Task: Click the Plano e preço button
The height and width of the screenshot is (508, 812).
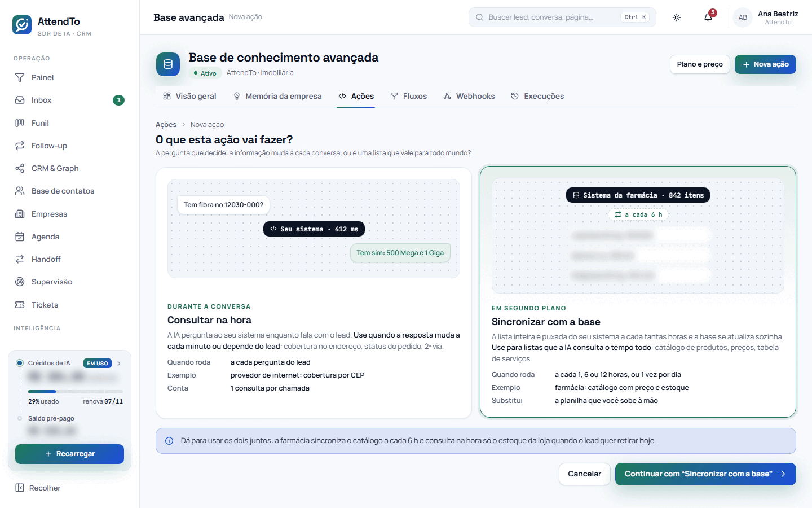Action: point(700,64)
